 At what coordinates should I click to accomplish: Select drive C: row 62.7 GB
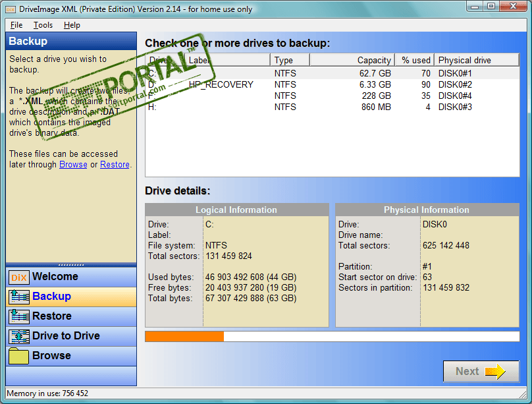pos(332,73)
